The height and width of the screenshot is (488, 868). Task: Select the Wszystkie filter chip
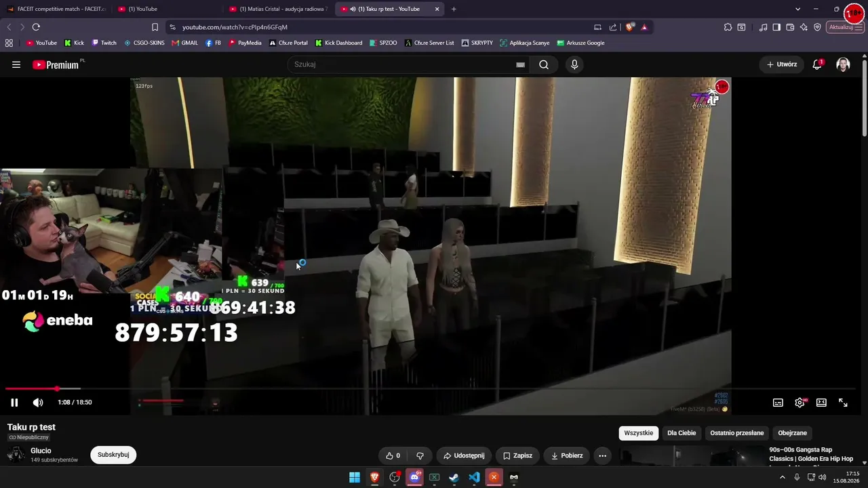click(x=638, y=433)
